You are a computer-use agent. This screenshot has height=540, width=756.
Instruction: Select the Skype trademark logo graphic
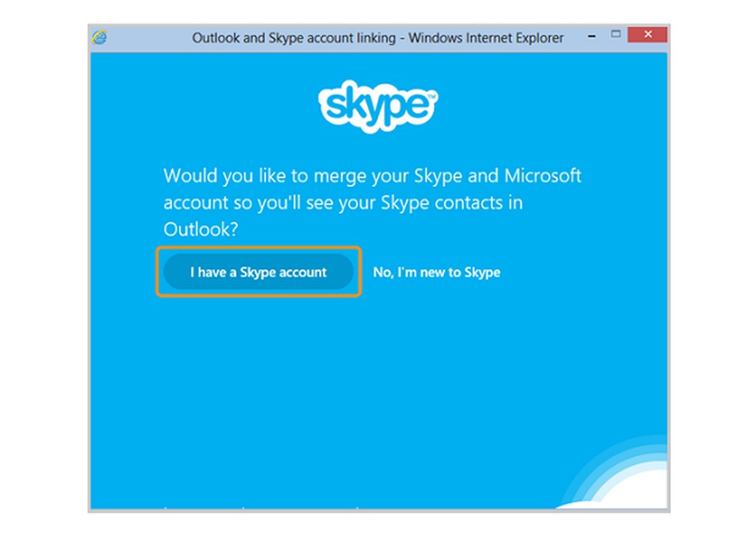click(x=378, y=105)
